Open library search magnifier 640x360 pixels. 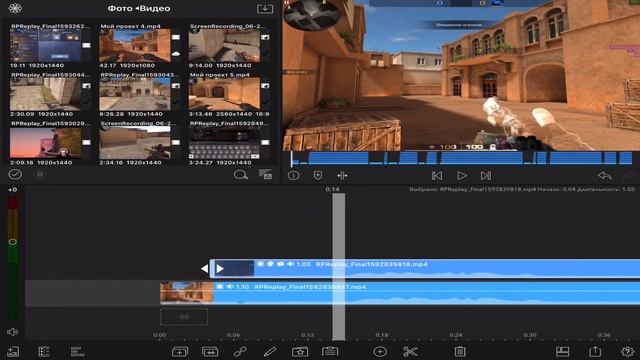click(x=241, y=175)
